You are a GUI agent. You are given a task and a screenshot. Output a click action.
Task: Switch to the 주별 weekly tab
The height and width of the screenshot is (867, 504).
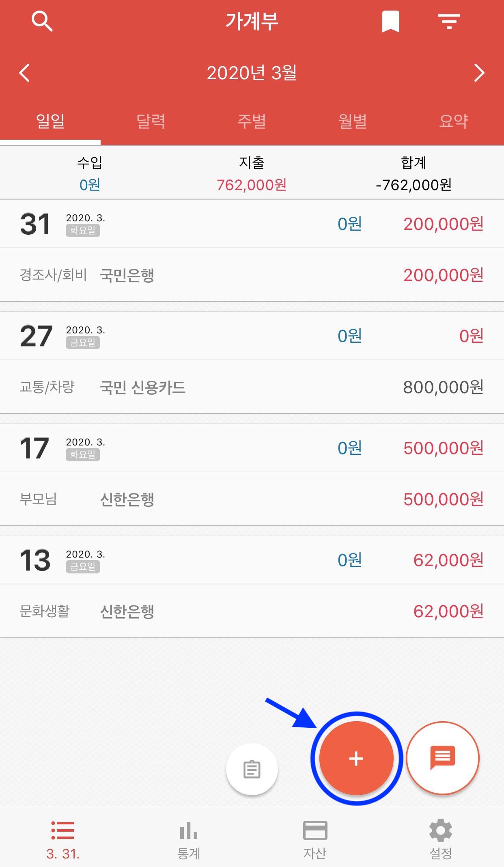tap(252, 121)
